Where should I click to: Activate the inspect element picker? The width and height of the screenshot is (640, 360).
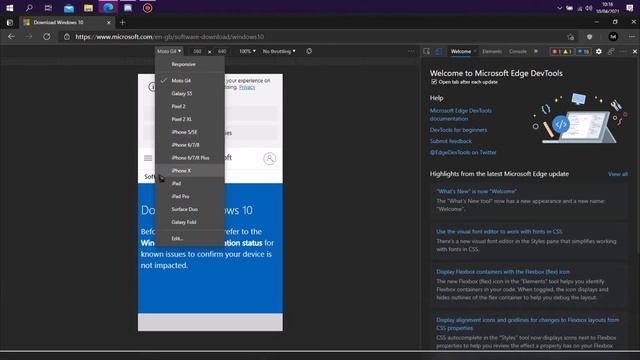[427, 51]
